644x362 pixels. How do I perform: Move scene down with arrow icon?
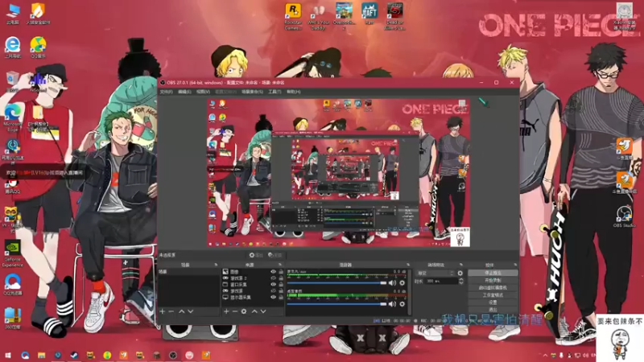point(191,311)
